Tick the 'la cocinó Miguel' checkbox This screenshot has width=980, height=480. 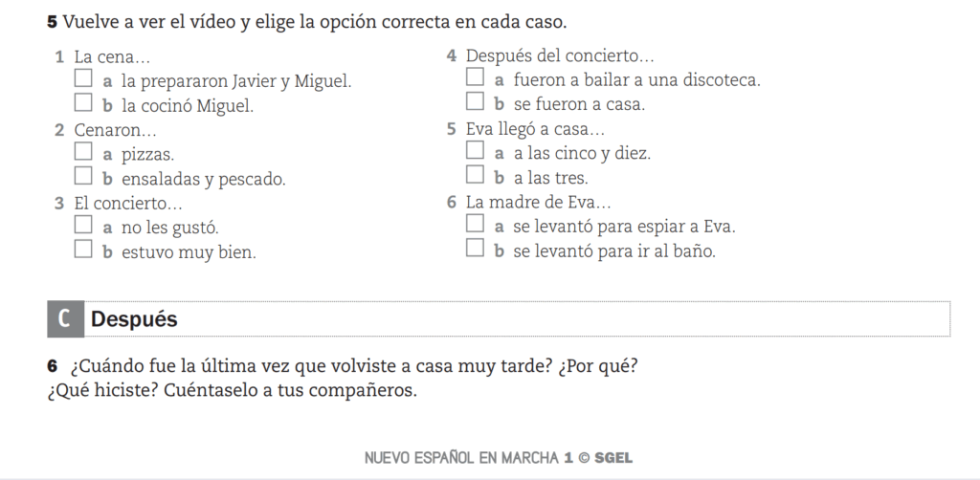83,102
